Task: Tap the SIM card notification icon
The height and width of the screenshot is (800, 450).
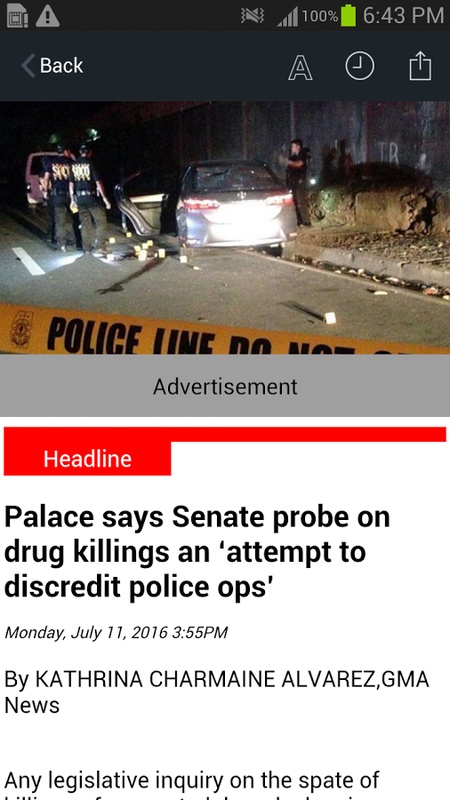Action: [x=17, y=16]
